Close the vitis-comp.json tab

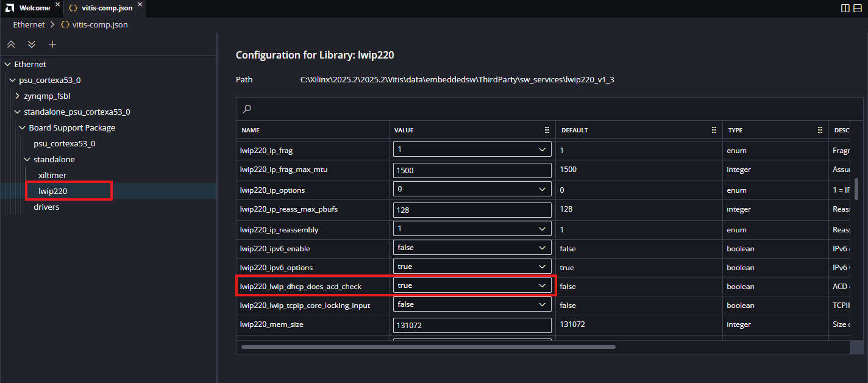tap(139, 5)
